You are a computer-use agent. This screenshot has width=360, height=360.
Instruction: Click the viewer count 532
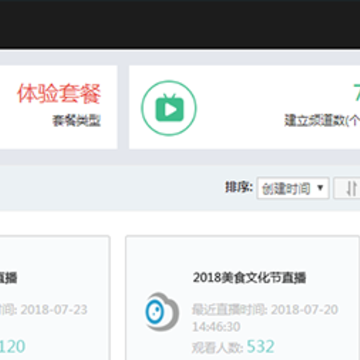click(261, 347)
